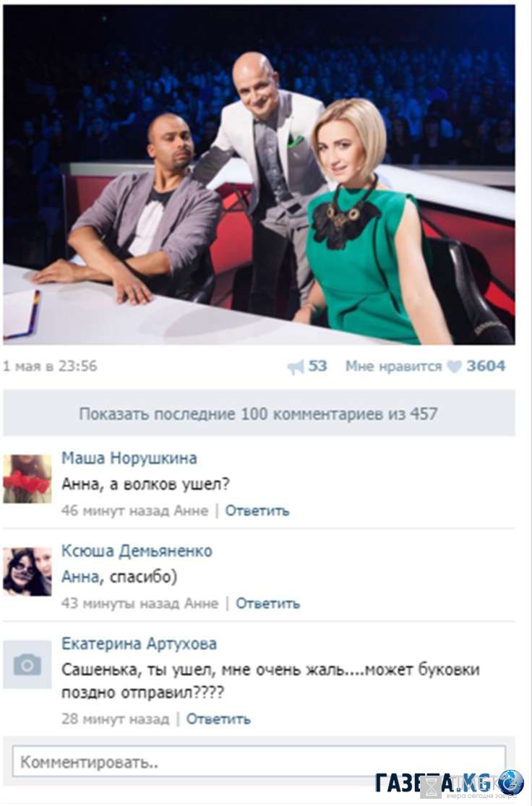Open the Екатерина Артухова profile link
This screenshot has width=532, height=806.
[x=139, y=643]
